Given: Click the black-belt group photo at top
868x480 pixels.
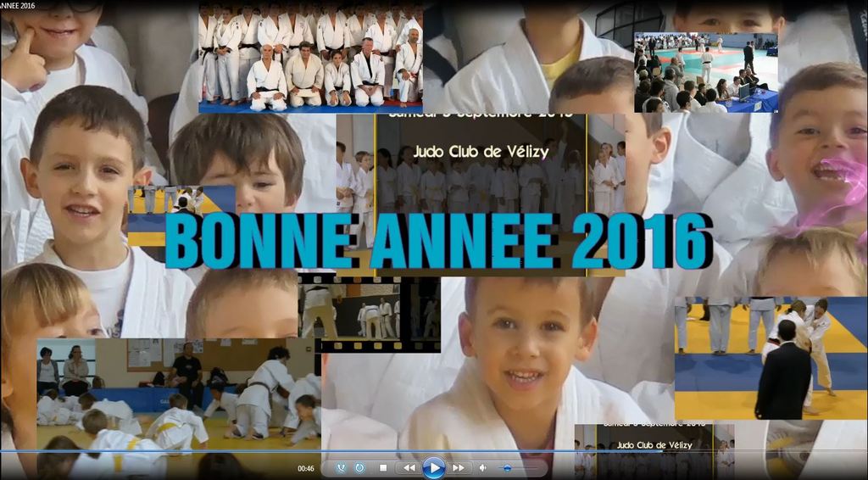Looking at the screenshot, I should tap(310, 58).
